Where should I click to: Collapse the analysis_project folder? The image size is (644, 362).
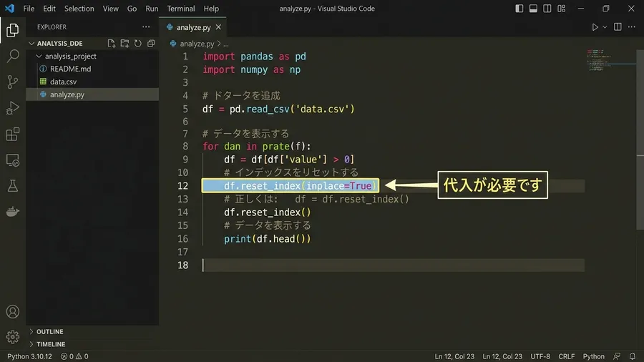pos(39,57)
